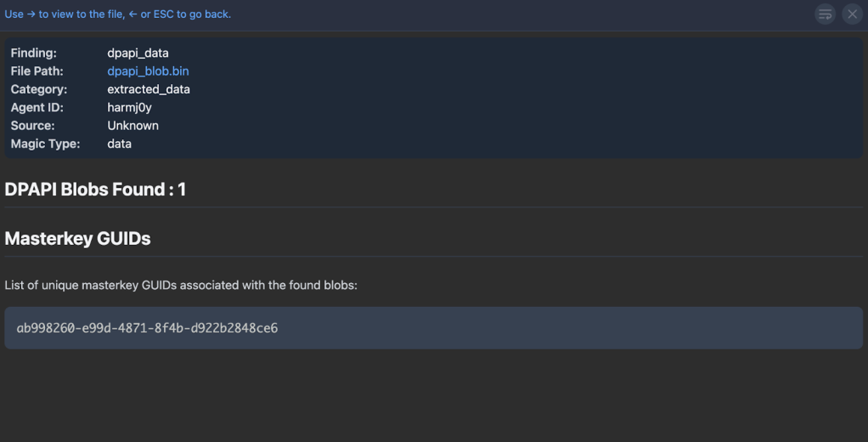Click the Masterkey GUIDs heading
Image resolution: width=868 pixels, height=442 pixels.
tap(77, 239)
